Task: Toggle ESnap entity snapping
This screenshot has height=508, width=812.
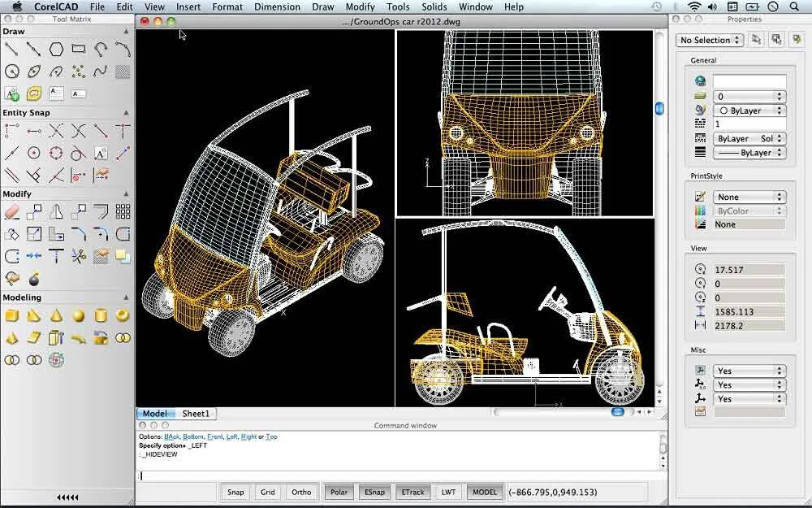Action: (x=374, y=492)
